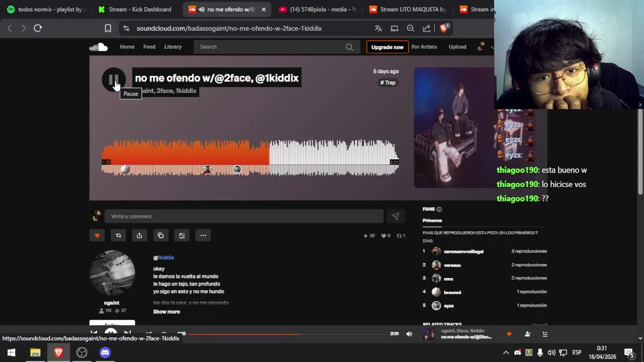Open the Feed nav item
The width and height of the screenshot is (644, 362).
coord(149,47)
